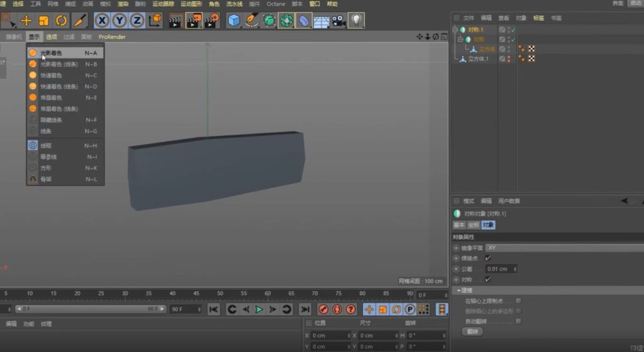Click Render View clapperboard icon

click(x=176, y=21)
